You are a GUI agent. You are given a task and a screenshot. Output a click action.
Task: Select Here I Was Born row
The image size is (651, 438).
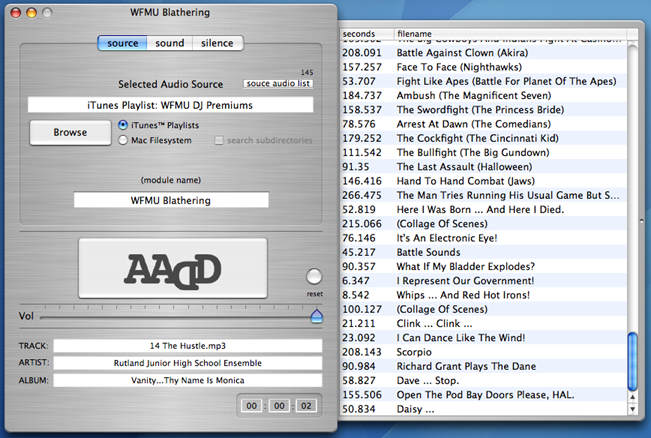click(x=483, y=209)
